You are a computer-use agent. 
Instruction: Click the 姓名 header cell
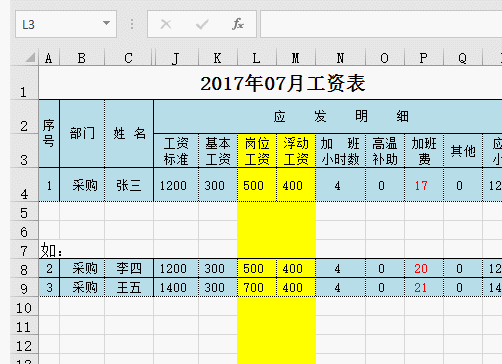129,134
